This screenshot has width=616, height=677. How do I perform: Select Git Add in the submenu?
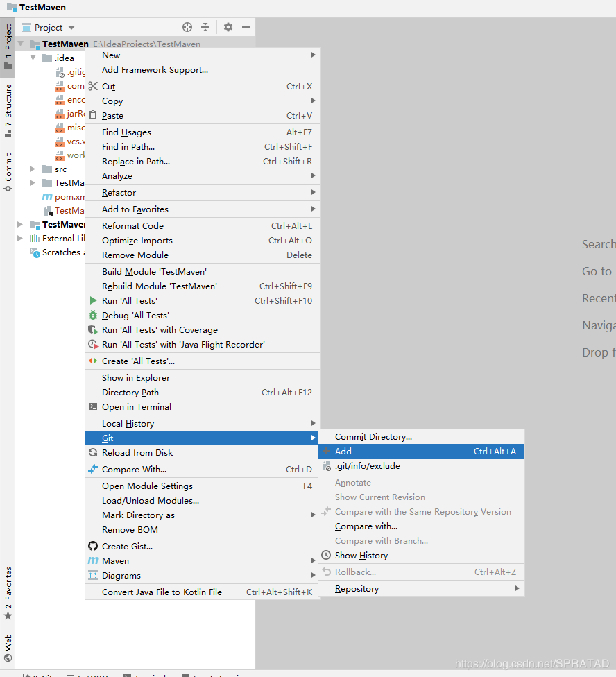[x=421, y=451]
